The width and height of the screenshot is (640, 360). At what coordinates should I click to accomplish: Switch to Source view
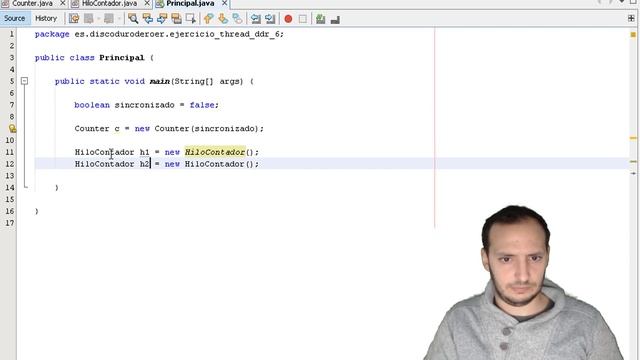15,18
